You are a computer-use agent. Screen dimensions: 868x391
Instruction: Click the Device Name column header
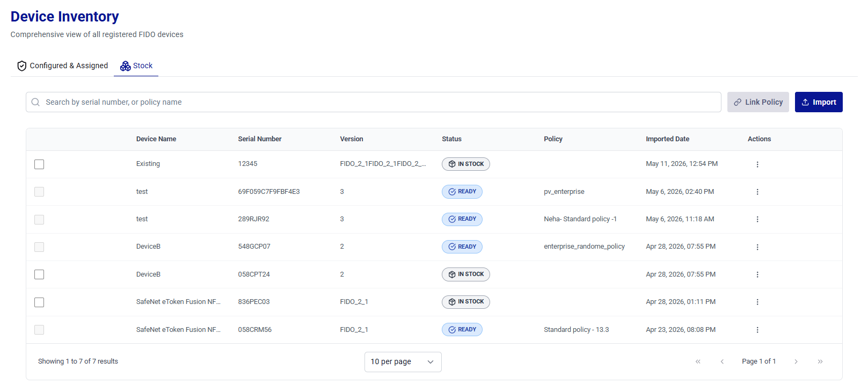pyautogui.click(x=156, y=139)
